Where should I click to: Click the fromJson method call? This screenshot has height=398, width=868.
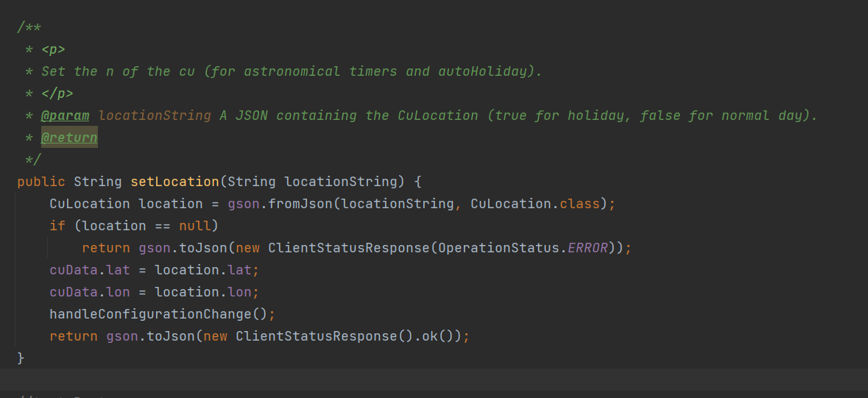[x=300, y=204]
